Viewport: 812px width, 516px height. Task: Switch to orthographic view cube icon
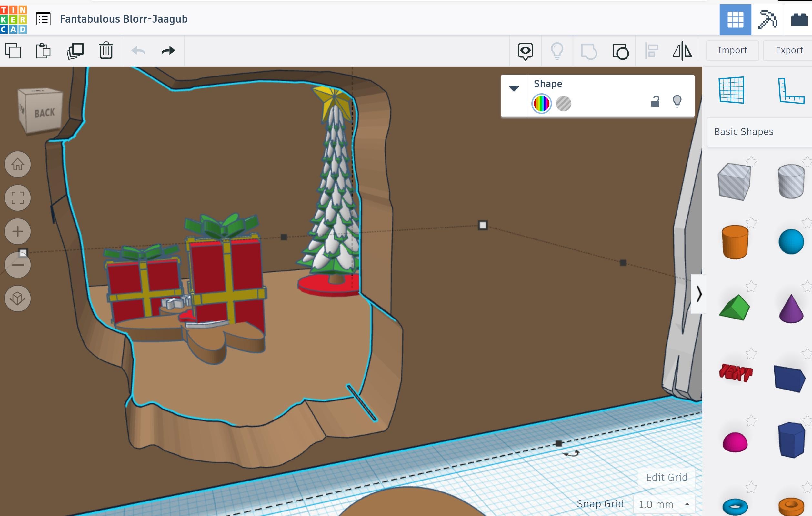pos(18,298)
